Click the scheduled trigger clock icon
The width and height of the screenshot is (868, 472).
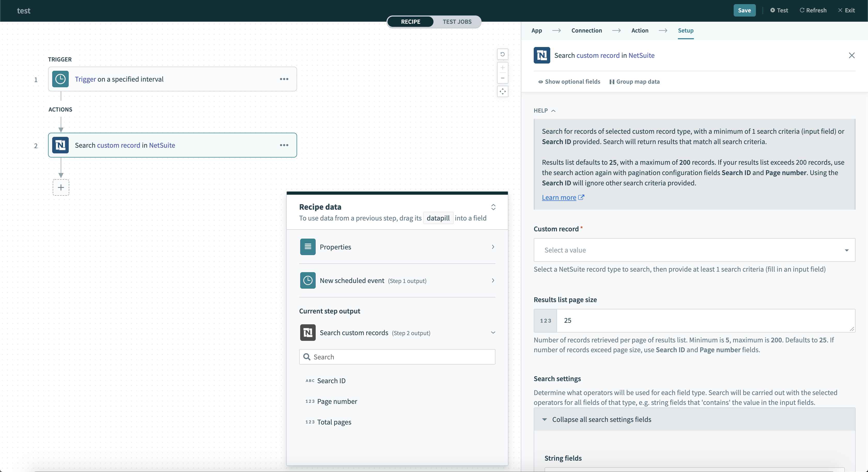[60, 78]
